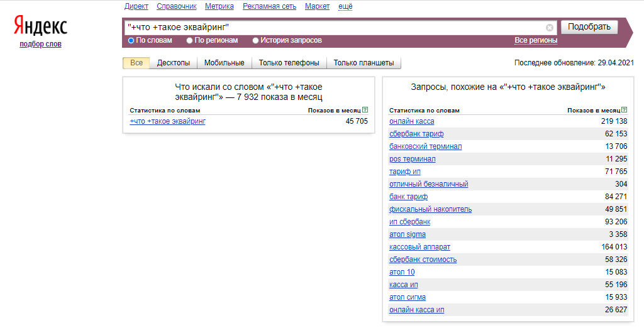Screen dimensions: 644x328
Task: Click the 164 013 impressions value
Action: [614, 247]
